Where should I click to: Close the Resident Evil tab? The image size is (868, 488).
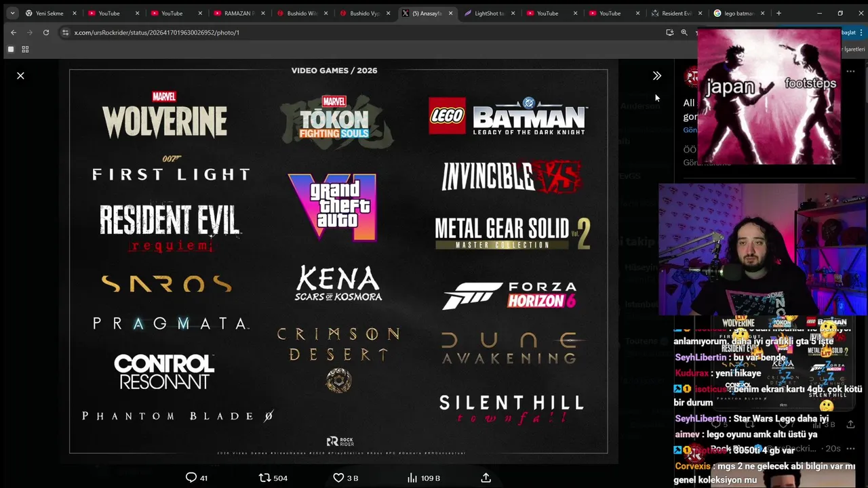click(x=701, y=13)
